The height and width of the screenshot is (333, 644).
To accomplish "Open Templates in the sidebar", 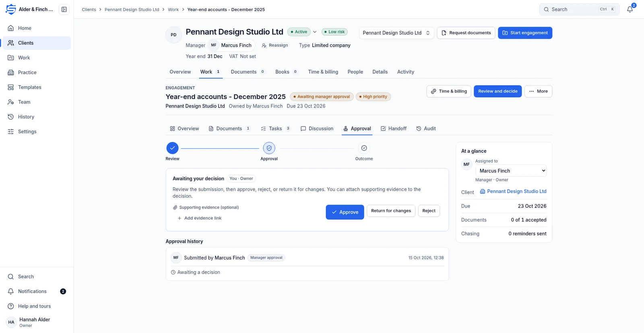I will (37, 87).
